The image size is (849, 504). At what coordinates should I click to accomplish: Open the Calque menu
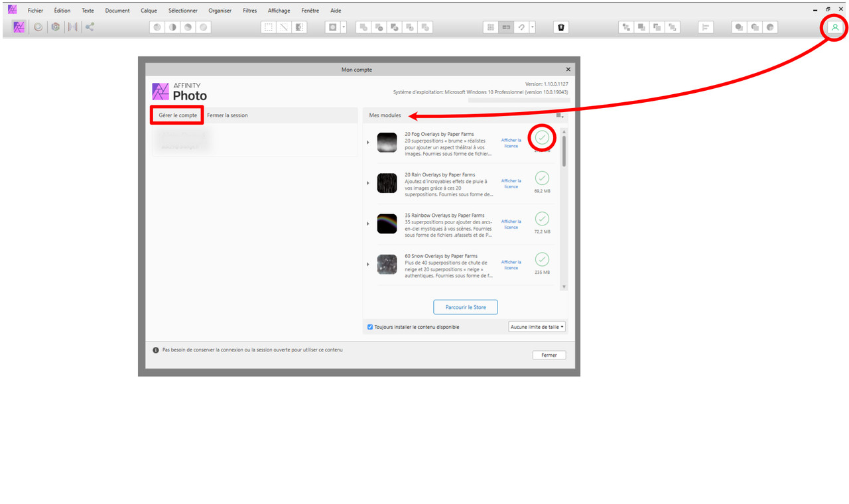click(x=149, y=11)
